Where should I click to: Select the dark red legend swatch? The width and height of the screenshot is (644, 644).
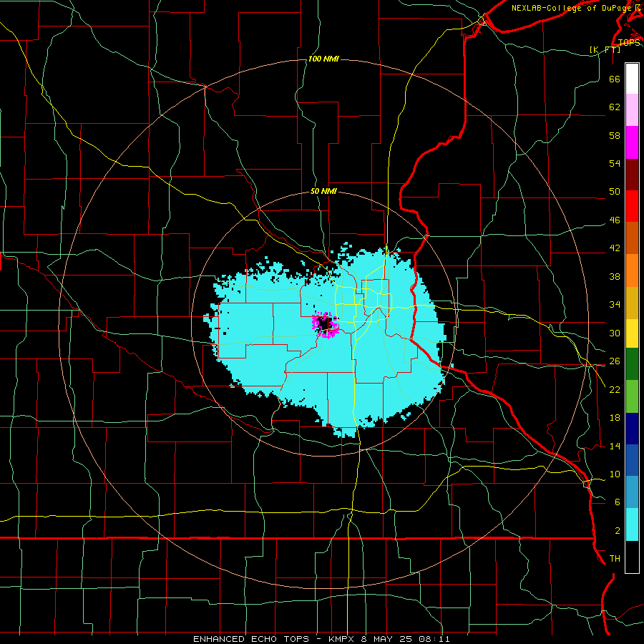632,175
